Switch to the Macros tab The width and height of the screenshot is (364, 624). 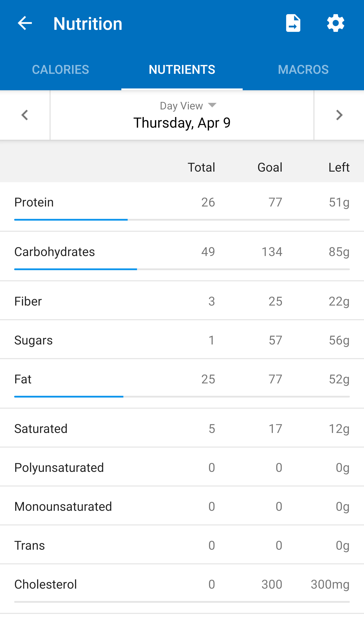[x=303, y=70]
